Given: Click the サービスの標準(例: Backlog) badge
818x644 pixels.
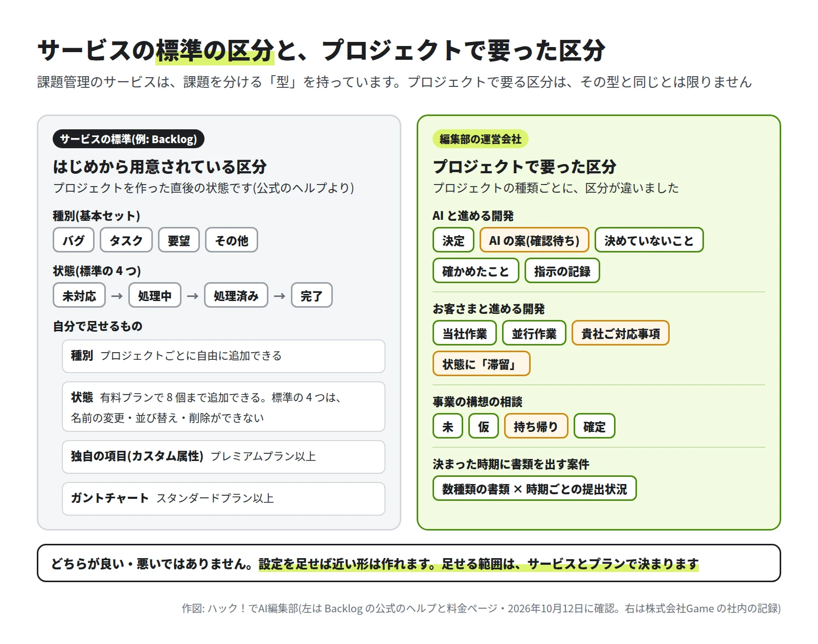Looking at the screenshot, I should point(128,139).
